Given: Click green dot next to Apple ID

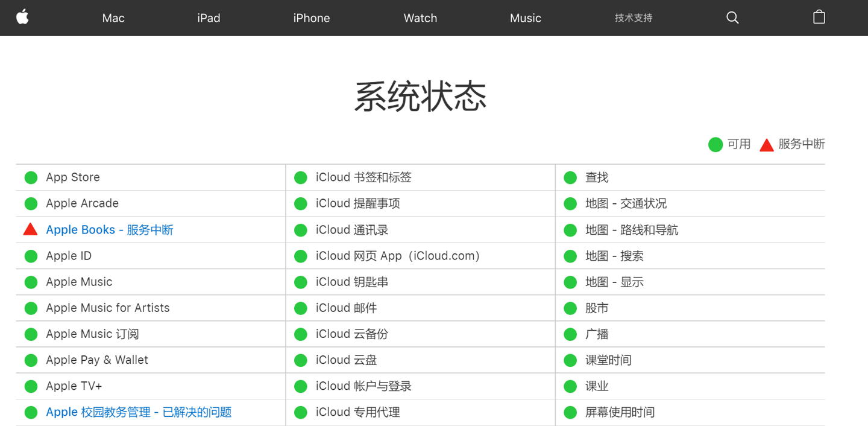Looking at the screenshot, I should click(x=31, y=256).
